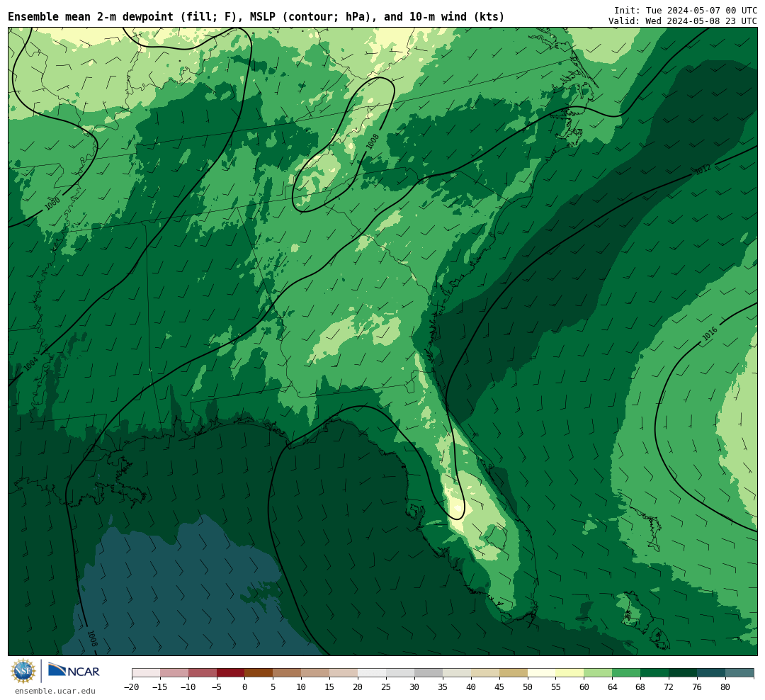Click the 5 to 10 colorbar swatch

(x=288, y=673)
